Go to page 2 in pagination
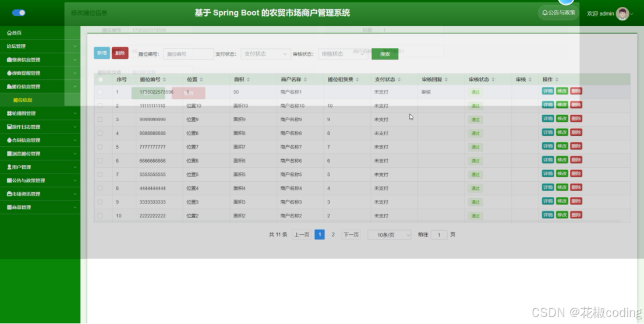Image resolution: width=644 pixels, height=324 pixels. (333, 234)
